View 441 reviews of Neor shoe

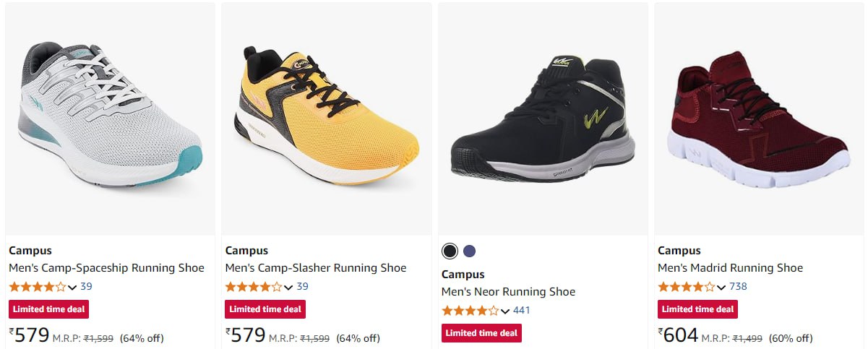coord(521,311)
